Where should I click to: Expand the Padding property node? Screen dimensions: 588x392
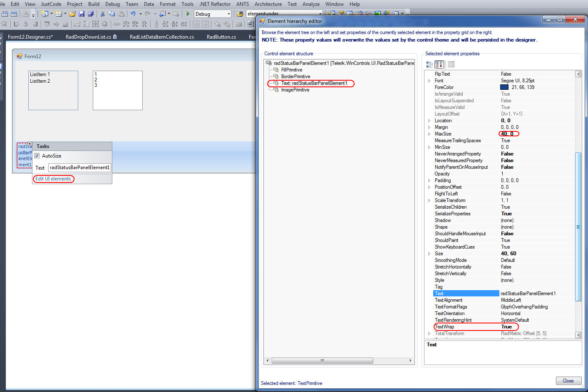(429, 180)
